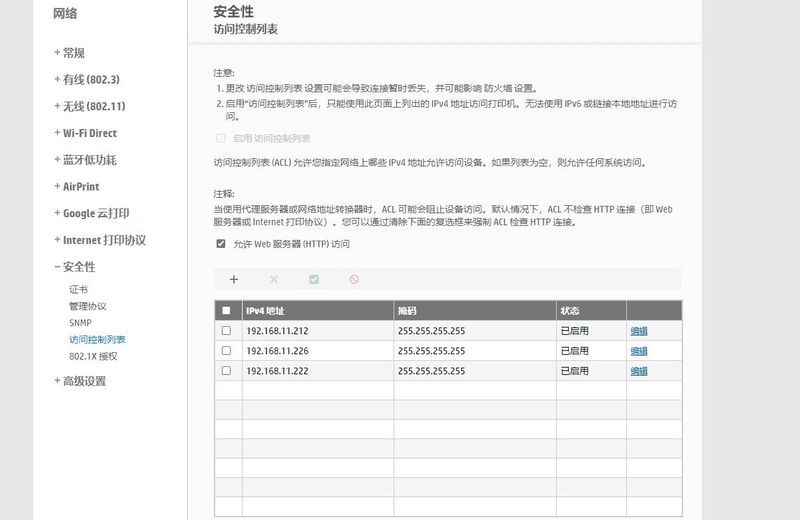Click the red disable entry icon
800x520 pixels.
354,280
